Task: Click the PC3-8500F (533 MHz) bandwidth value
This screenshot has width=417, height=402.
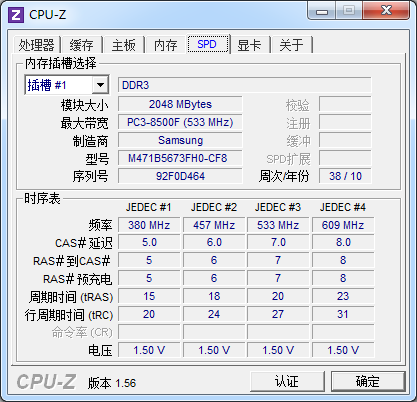Action: [x=180, y=122]
